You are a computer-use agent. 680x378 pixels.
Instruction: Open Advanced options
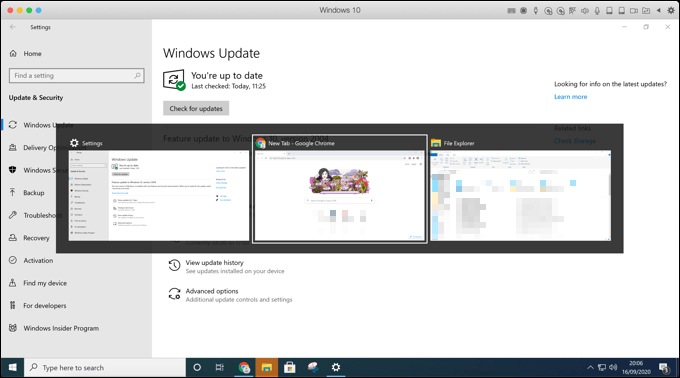[x=212, y=291]
